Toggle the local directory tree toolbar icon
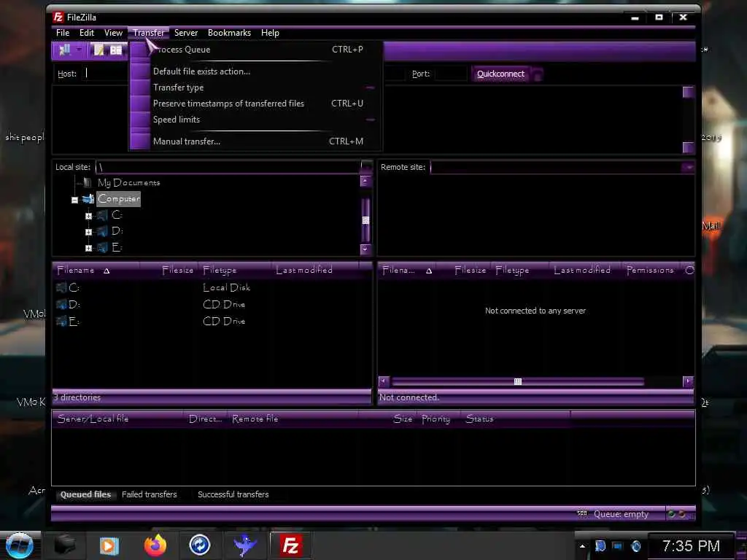 coord(116,50)
